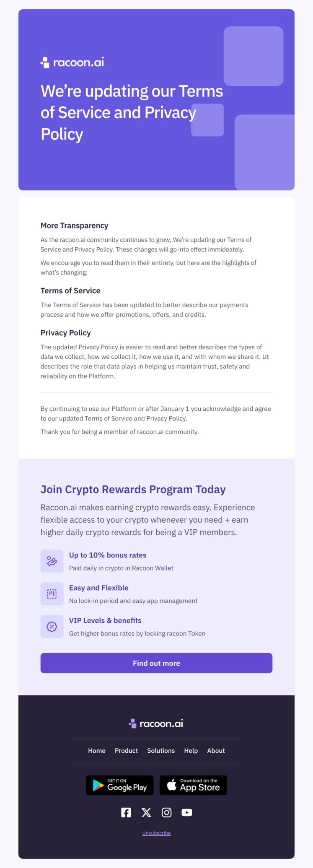Click the racoon.ai logo in the header
The height and width of the screenshot is (868, 313).
tap(72, 62)
